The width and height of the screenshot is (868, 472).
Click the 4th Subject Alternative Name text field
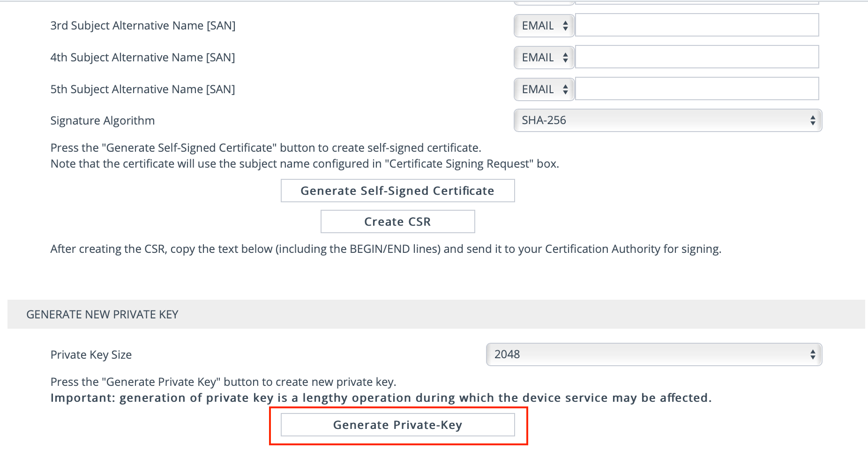pyautogui.click(x=697, y=57)
